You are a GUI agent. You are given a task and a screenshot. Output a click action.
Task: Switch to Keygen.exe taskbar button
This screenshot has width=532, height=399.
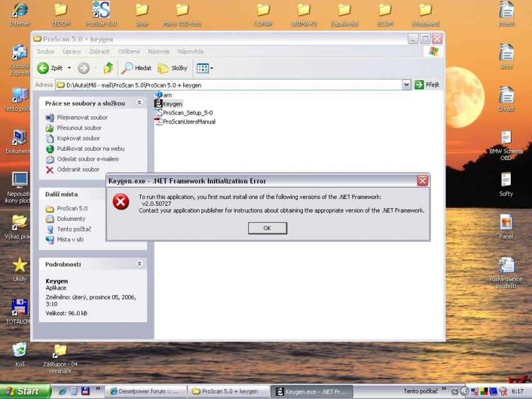tap(312, 391)
